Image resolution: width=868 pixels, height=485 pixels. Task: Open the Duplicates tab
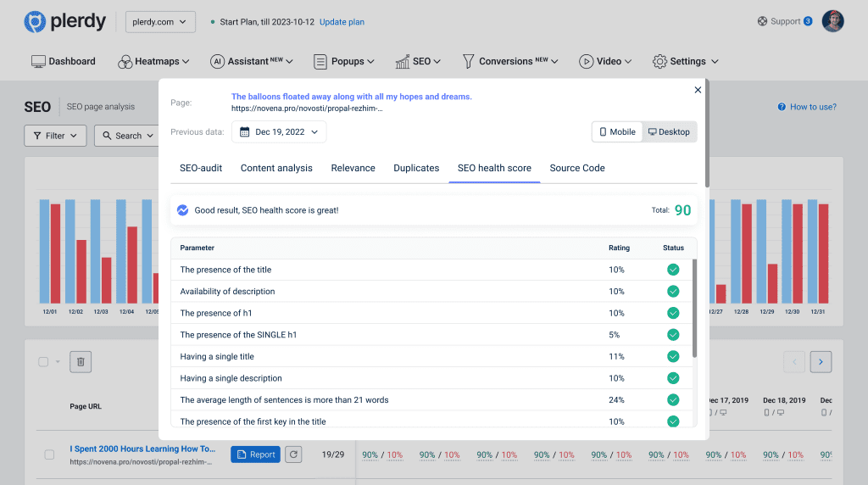click(416, 168)
